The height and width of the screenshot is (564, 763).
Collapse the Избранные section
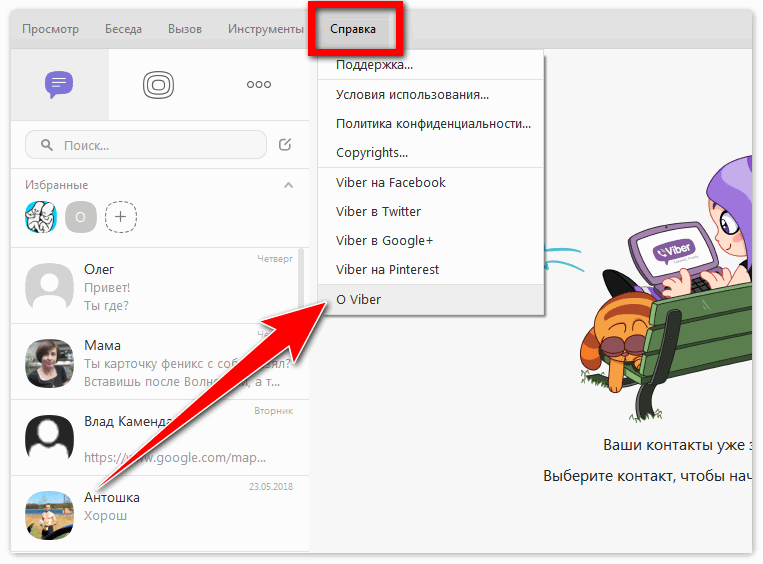(x=288, y=185)
